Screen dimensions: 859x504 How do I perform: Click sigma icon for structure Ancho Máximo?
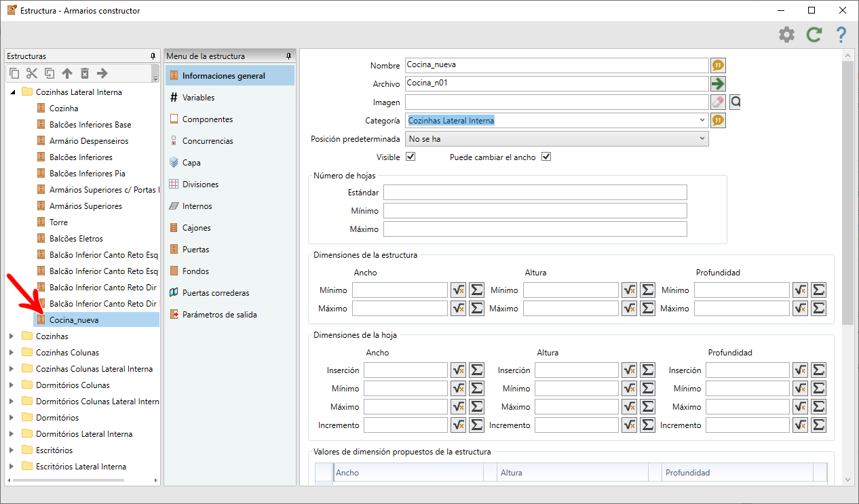(x=476, y=308)
